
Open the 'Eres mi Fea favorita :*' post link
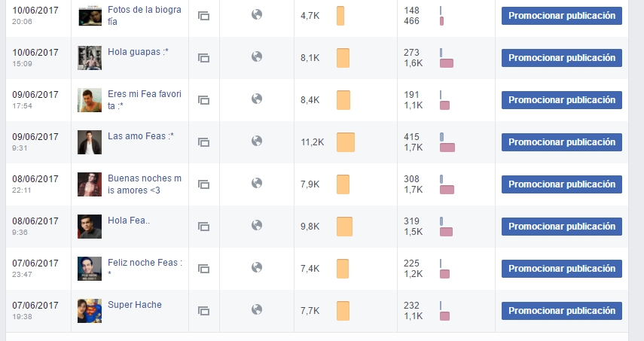pos(144,99)
